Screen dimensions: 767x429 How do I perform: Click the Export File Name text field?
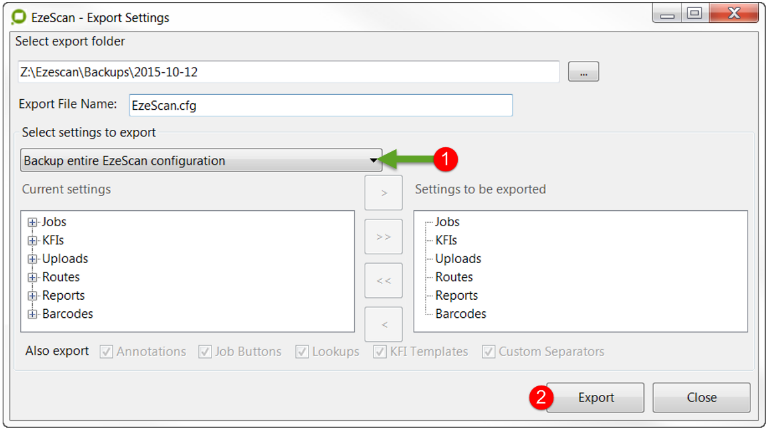coord(319,105)
